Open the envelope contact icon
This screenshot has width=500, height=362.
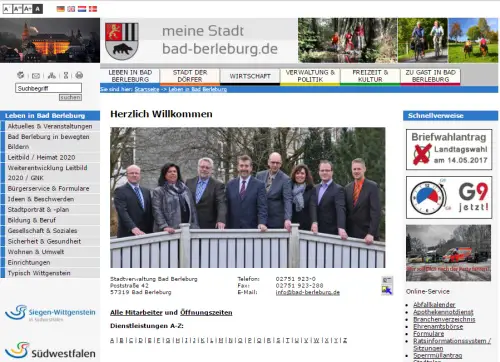[36, 76]
